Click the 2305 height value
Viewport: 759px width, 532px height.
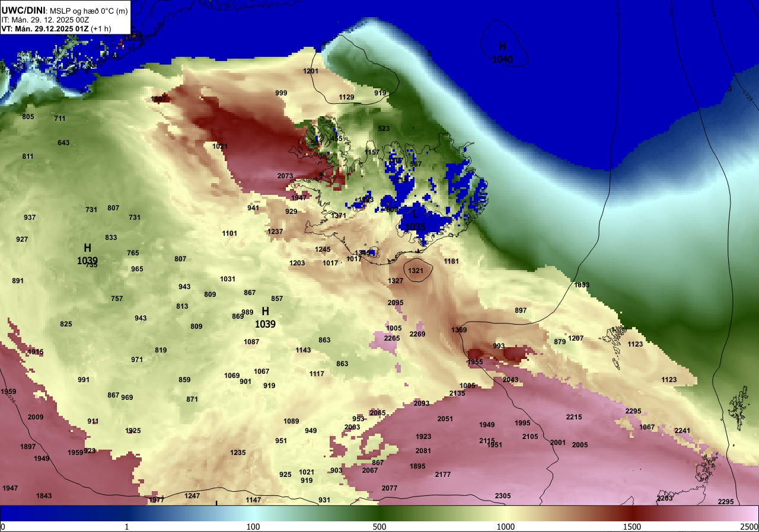[x=503, y=496]
